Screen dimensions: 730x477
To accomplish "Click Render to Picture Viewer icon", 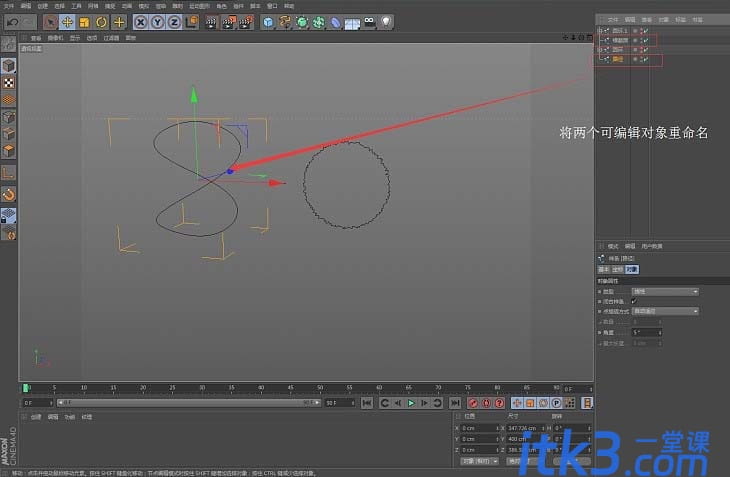I will (229, 22).
